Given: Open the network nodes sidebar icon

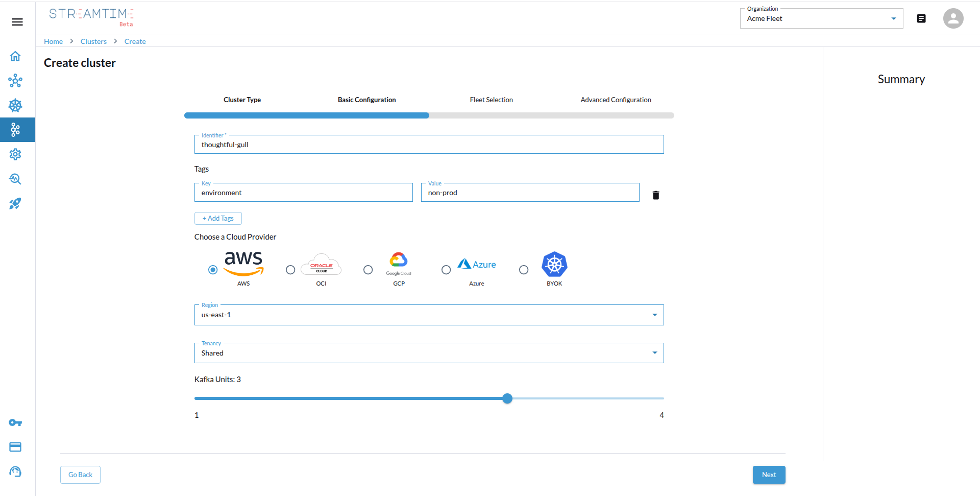Looking at the screenshot, I should tap(15, 81).
